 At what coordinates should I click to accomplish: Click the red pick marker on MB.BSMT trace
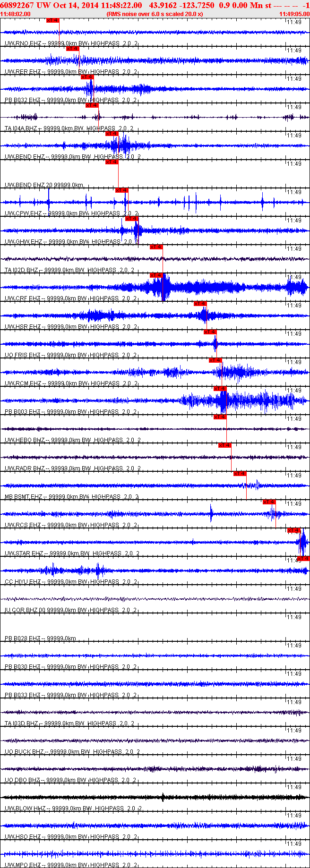240,474
